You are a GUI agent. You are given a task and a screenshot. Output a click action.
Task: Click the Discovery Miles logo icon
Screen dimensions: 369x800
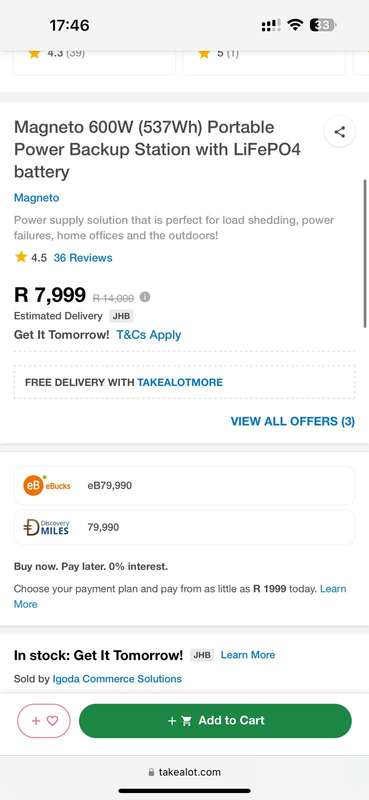46,528
